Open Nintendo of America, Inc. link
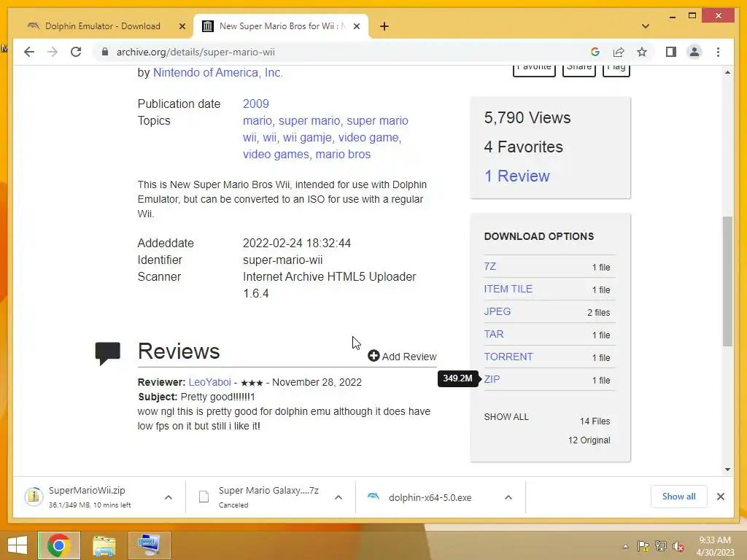Image resolution: width=747 pixels, height=560 pixels. [217, 72]
